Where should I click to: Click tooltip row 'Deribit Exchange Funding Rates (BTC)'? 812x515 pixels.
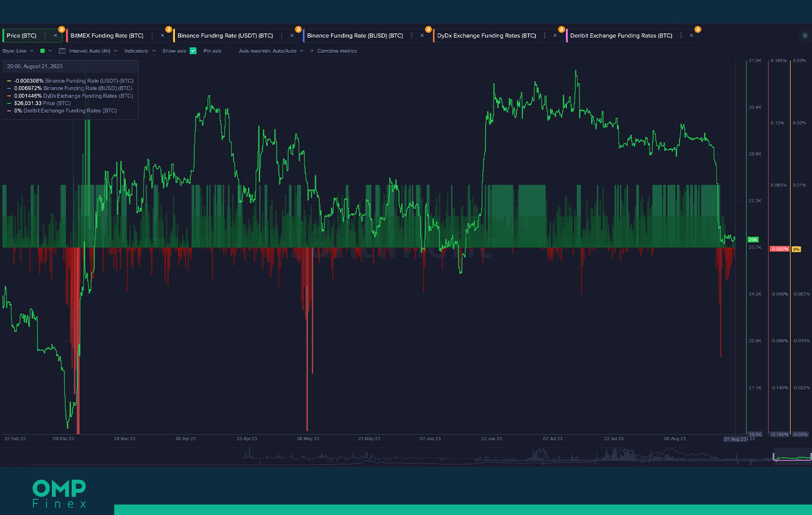coord(62,111)
